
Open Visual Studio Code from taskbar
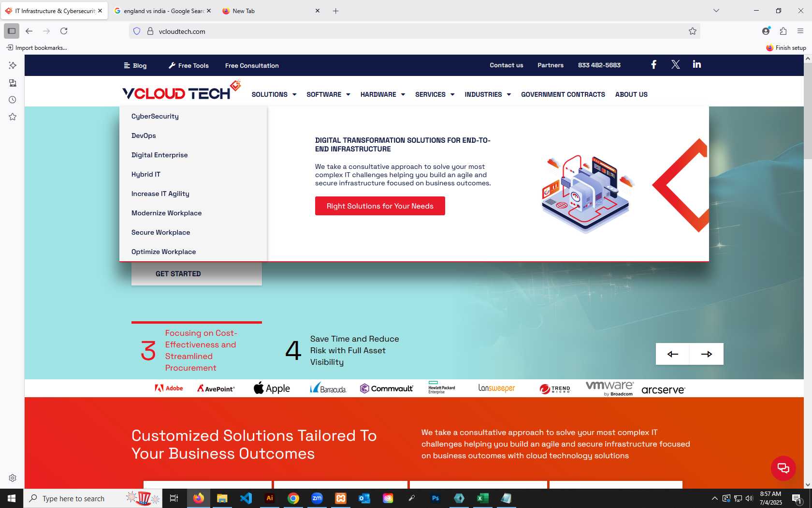coord(246,498)
